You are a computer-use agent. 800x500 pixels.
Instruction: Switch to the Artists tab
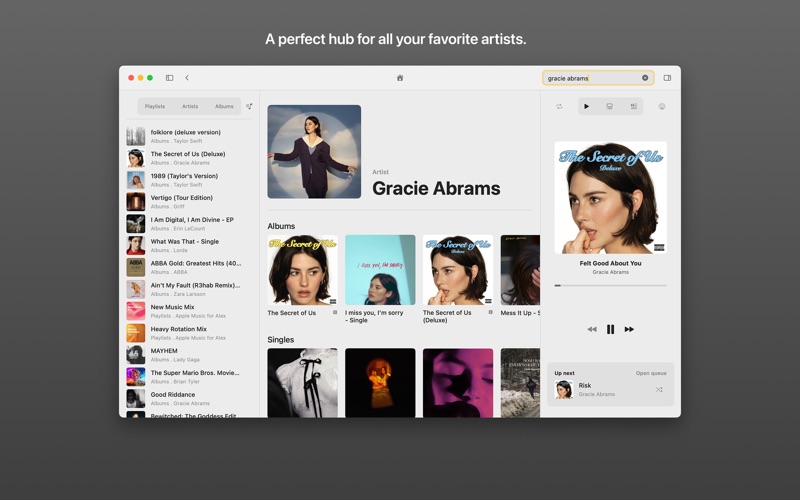(190, 107)
